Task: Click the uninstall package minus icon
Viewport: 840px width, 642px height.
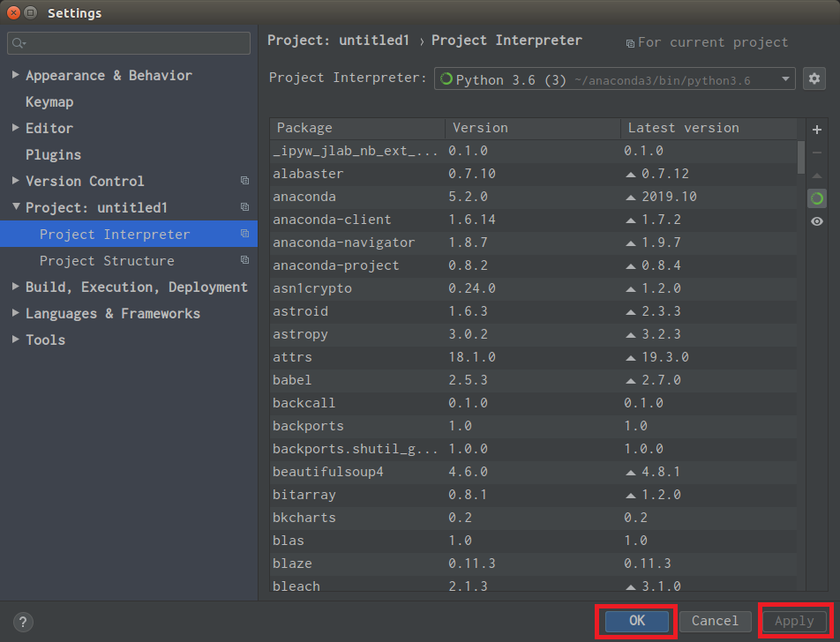Action: tap(816, 153)
